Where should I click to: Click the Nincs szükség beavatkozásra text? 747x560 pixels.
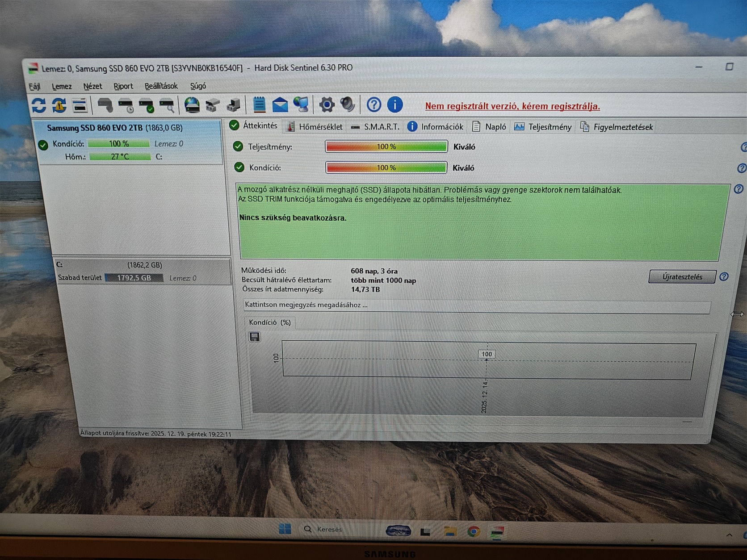pos(293,218)
